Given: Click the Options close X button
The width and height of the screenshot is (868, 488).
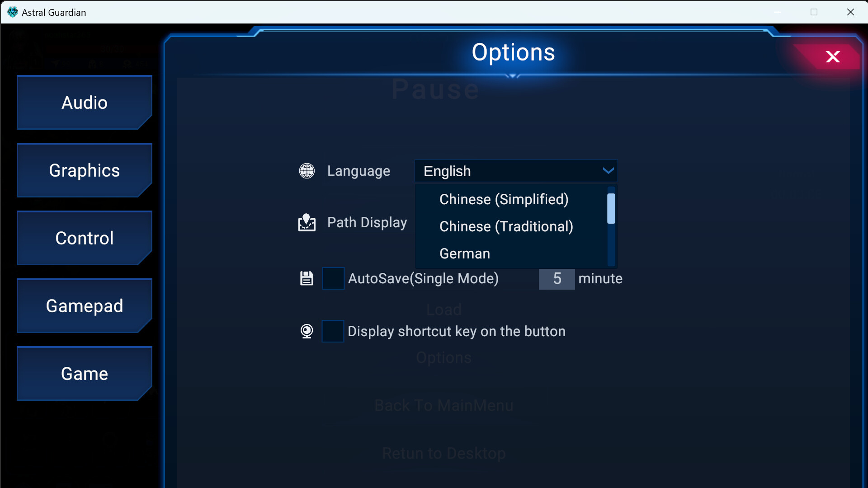Looking at the screenshot, I should click(x=833, y=56).
